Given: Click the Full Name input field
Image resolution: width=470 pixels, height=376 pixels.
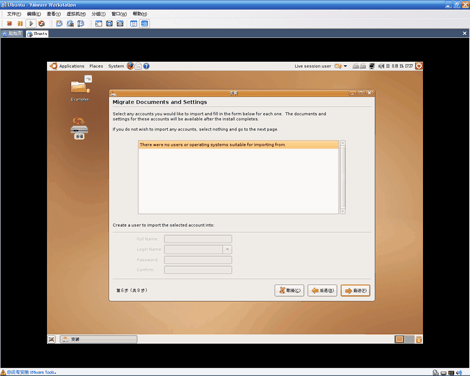Looking at the screenshot, I should click(x=198, y=239).
